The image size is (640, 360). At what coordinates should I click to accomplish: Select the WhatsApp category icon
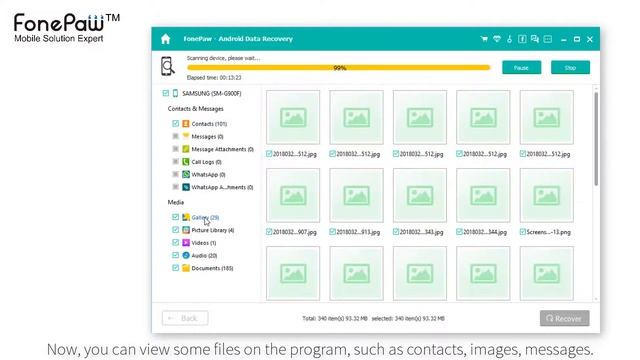click(186, 174)
